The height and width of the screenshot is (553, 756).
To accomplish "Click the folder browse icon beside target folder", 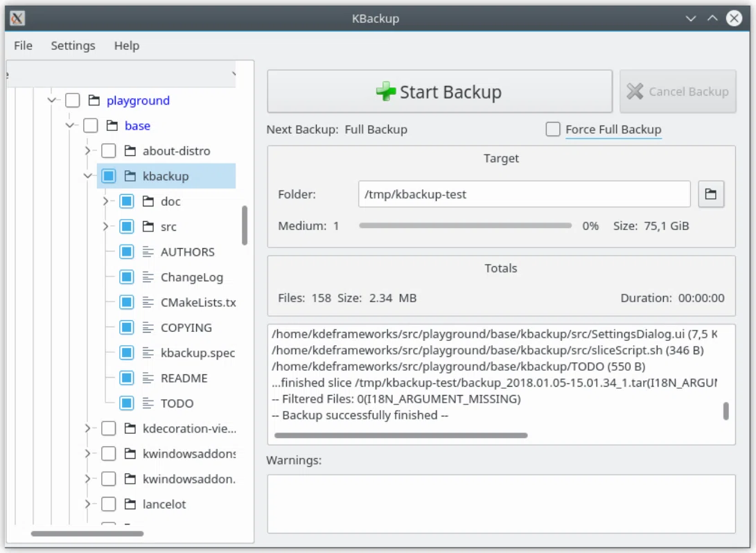I will tap(711, 194).
